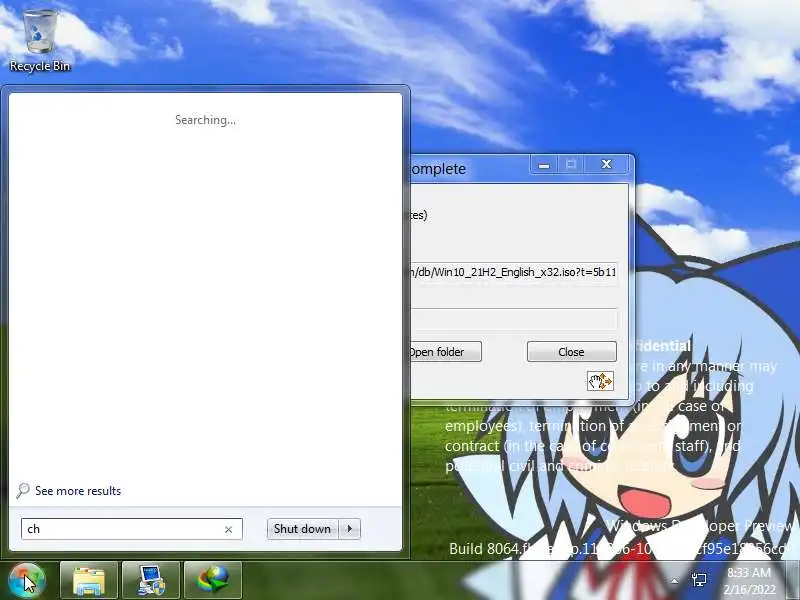Click the Shut down button
Viewport: 800px width, 600px height.
[302, 529]
